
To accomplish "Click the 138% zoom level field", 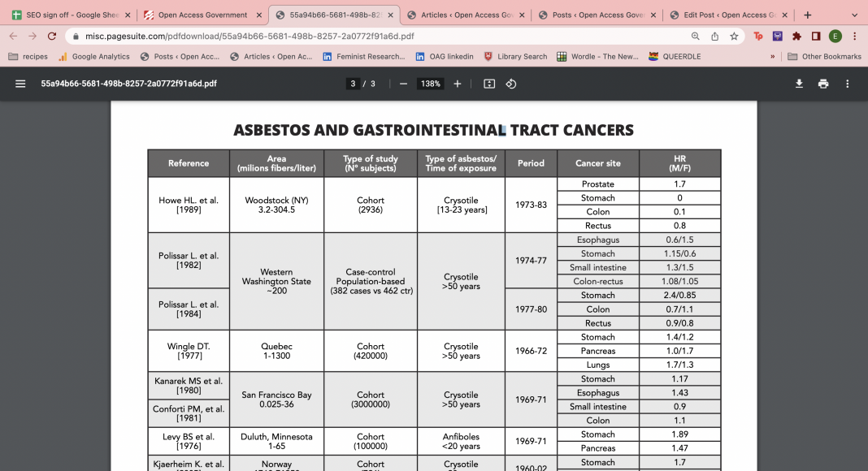I will (430, 84).
